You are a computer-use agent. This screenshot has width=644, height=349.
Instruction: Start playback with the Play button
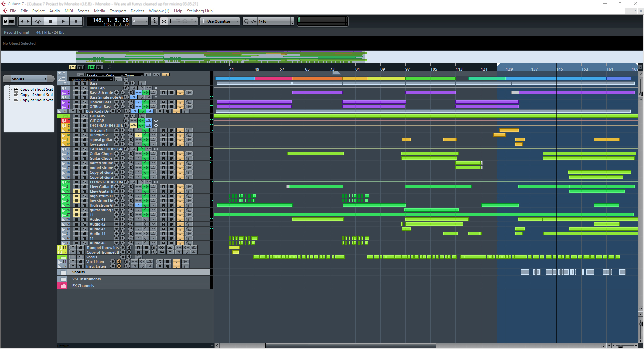pyautogui.click(x=63, y=21)
